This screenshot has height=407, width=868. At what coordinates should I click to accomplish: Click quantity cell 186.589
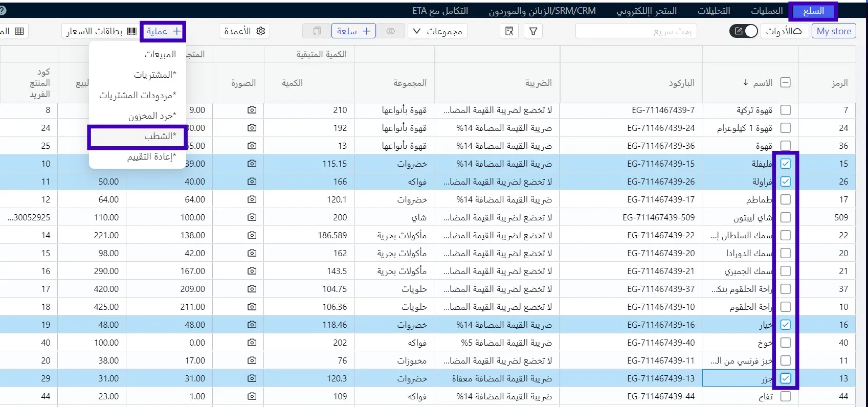[x=332, y=235]
